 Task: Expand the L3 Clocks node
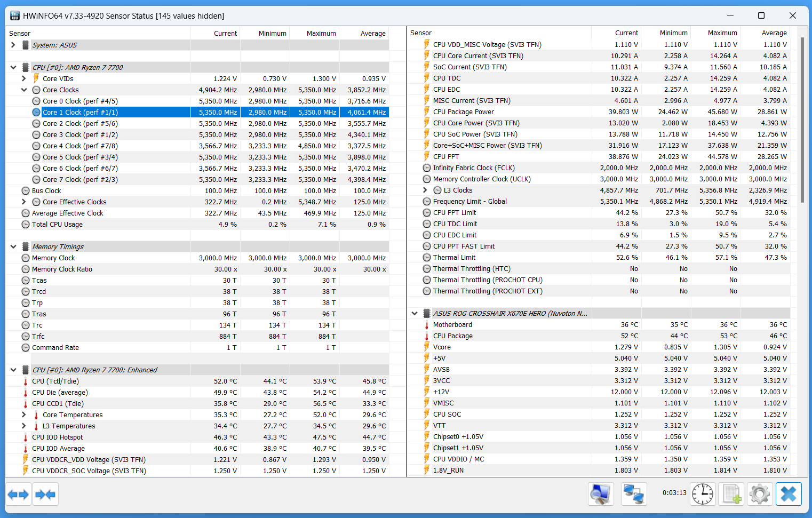[x=425, y=190]
